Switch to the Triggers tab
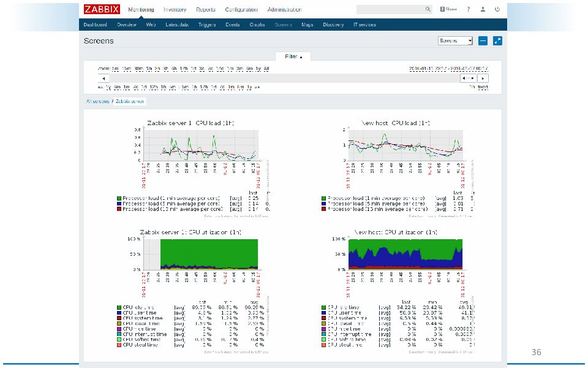Viewport: 588px width, 368px height. point(206,25)
